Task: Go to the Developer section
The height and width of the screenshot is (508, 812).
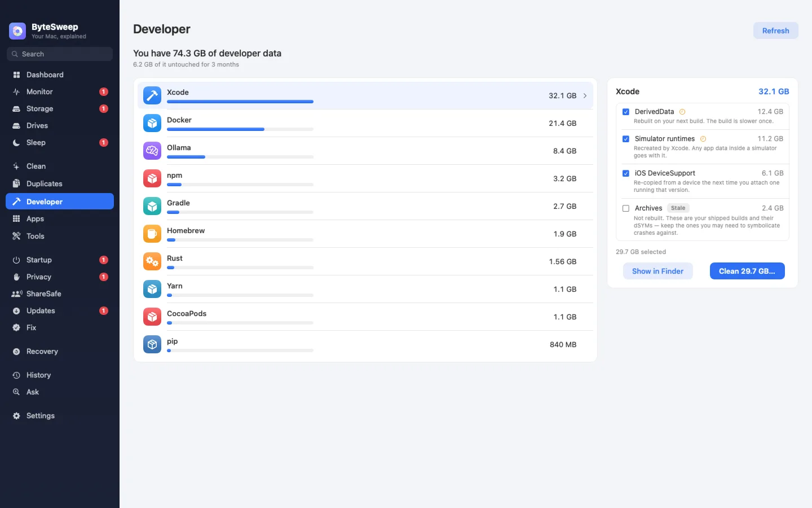Action: [60, 202]
